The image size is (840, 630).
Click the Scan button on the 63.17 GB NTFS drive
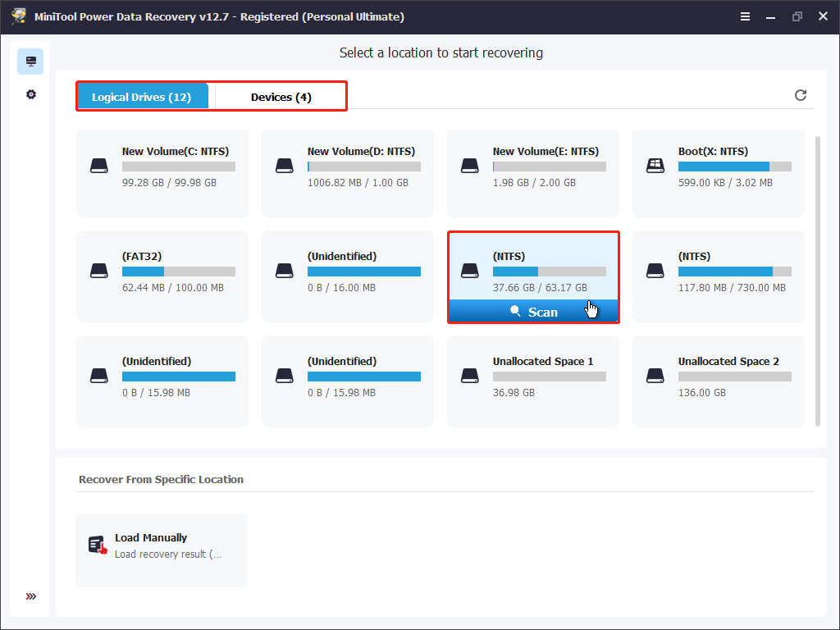[533, 312]
